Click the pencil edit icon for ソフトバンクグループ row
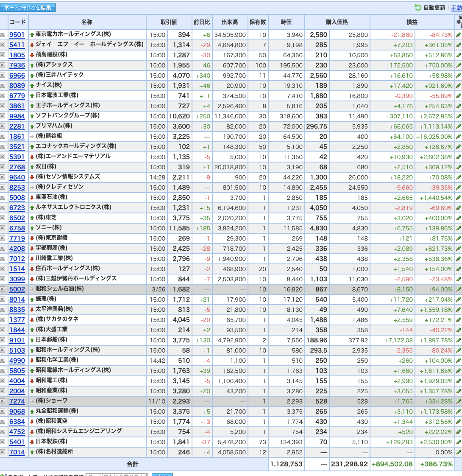 tap(458, 116)
